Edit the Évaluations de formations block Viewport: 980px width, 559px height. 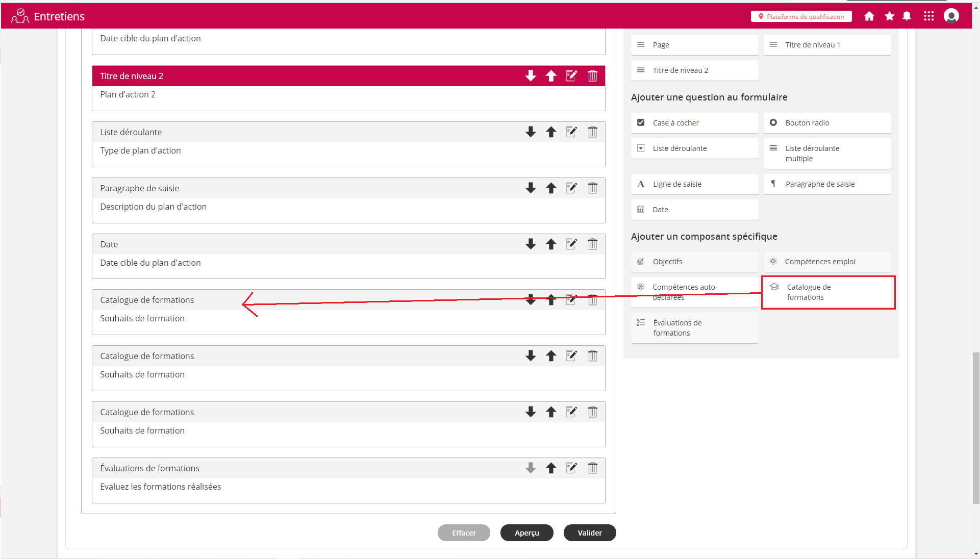pyautogui.click(x=571, y=468)
